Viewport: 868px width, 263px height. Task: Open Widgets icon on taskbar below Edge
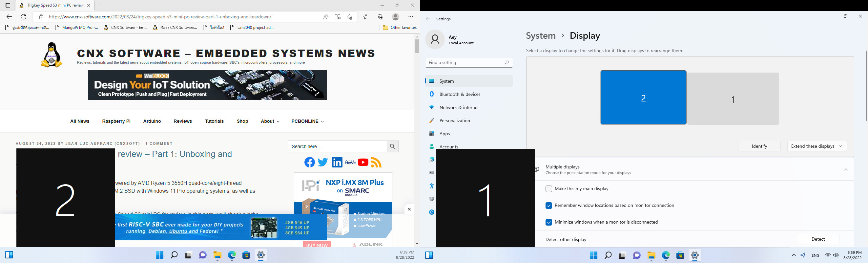pos(10,255)
